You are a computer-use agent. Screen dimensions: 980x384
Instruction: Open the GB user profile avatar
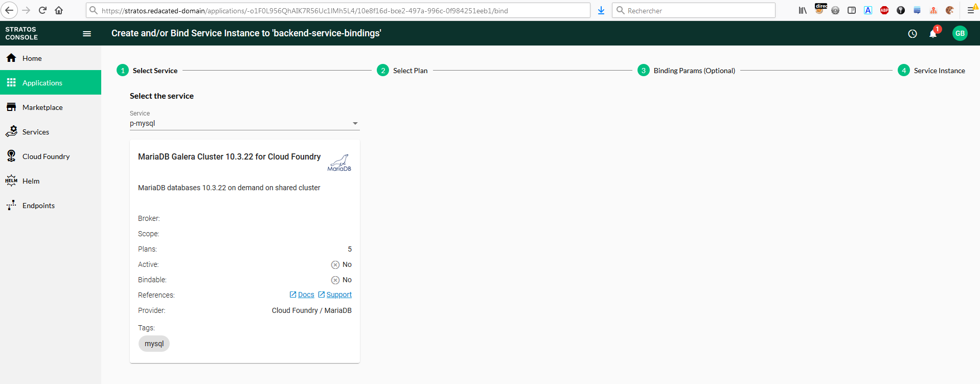coord(960,33)
